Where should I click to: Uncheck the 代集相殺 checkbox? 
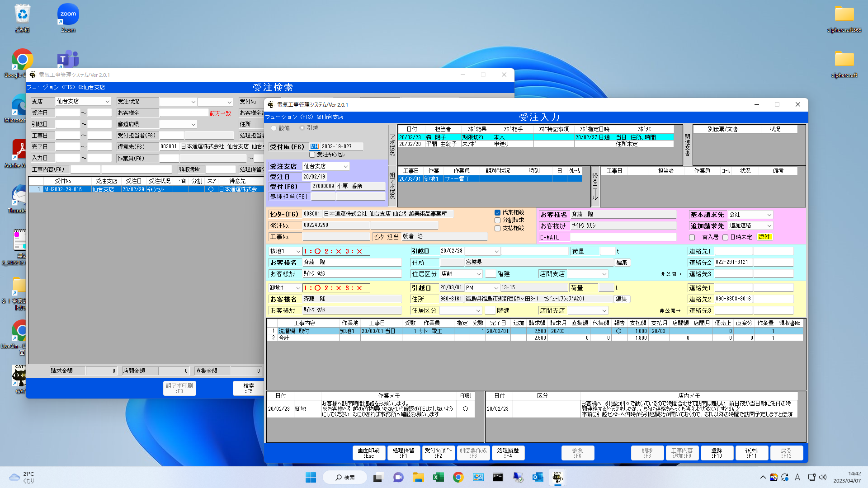(497, 212)
